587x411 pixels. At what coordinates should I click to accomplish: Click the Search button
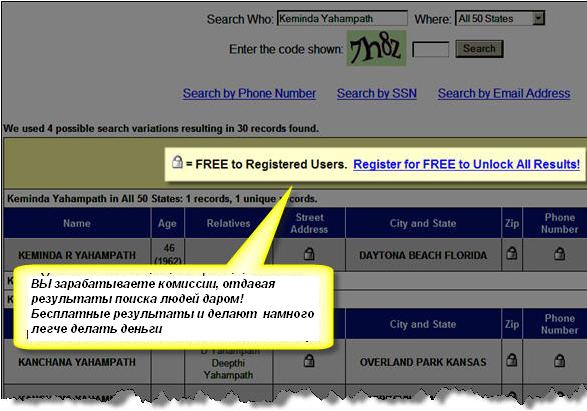tap(479, 49)
